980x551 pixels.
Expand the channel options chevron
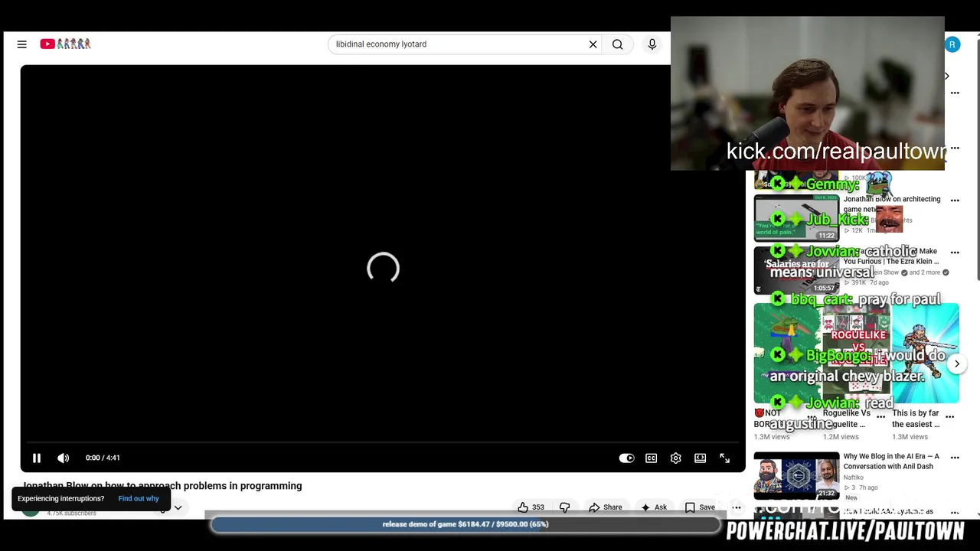pos(178,507)
